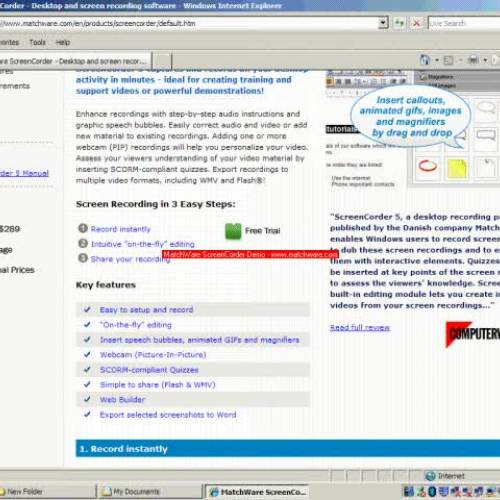This screenshot has width=500, height=500.
Task: Click the Internet zone status text
Action: 451,476
